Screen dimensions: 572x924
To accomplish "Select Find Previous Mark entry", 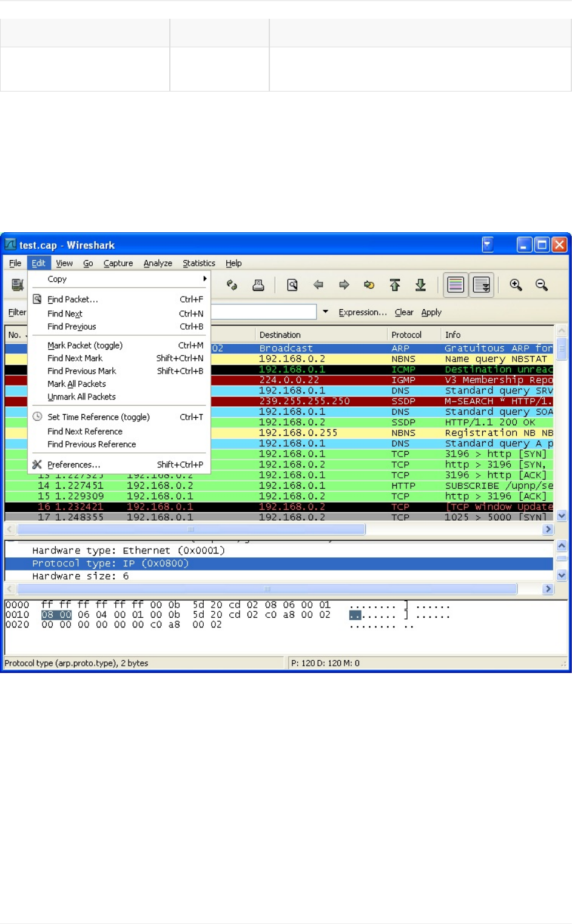I will tap(119, 371).
